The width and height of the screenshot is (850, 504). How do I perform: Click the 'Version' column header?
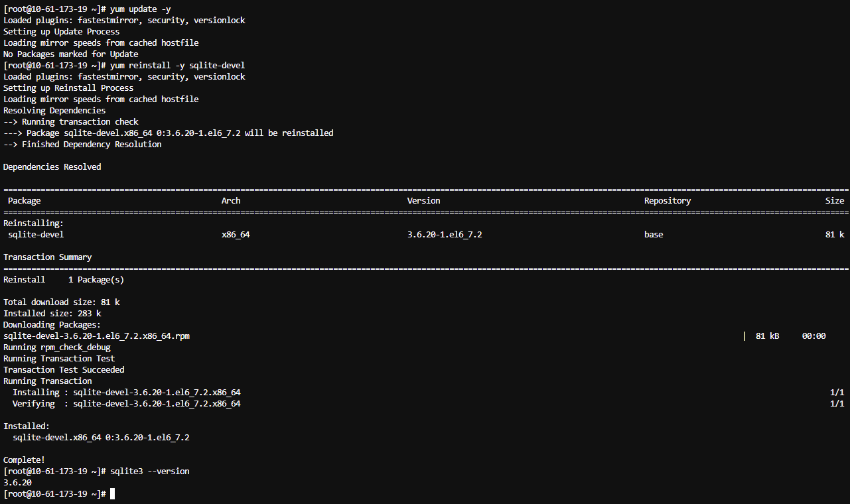[x=423, y=200]
